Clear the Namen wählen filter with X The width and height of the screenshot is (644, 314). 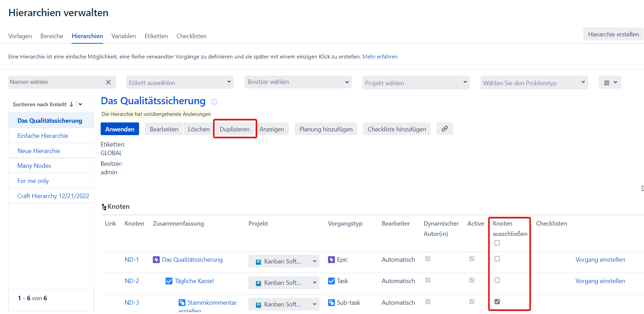coord(108,82)
